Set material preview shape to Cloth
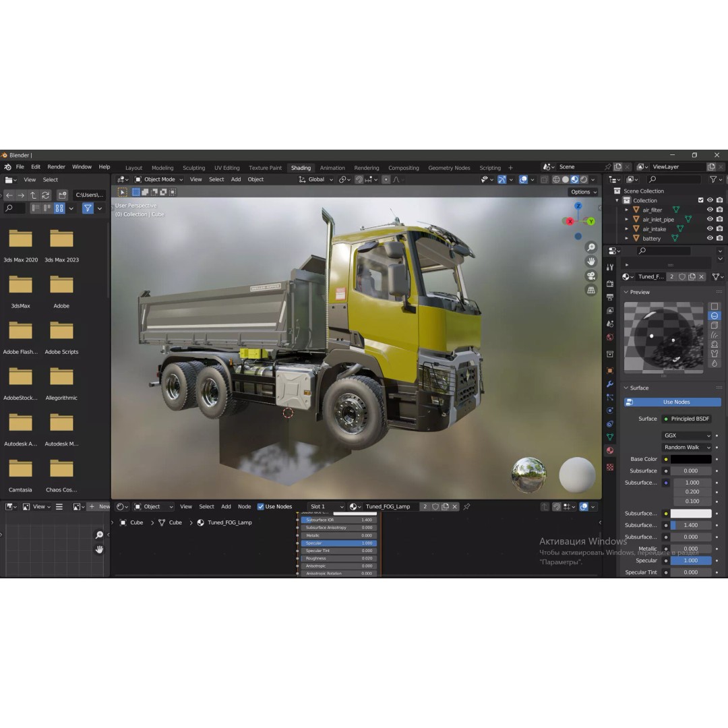Screen dimensions: 728x728 715,354
